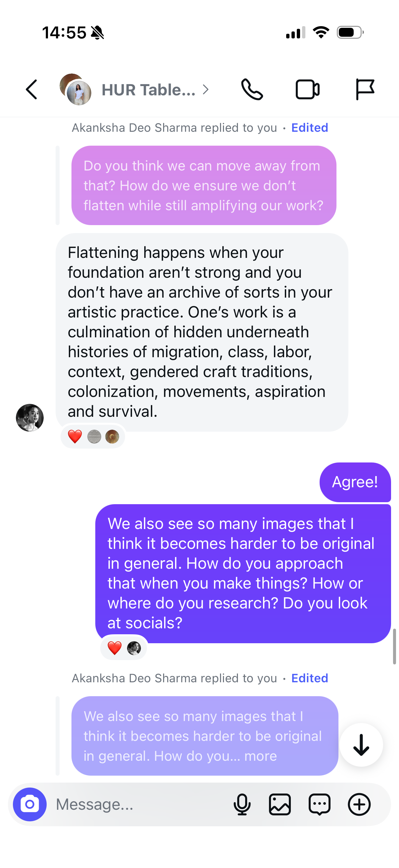Tap the lower Edited link
399x868 pixels.
click(309, 678)
